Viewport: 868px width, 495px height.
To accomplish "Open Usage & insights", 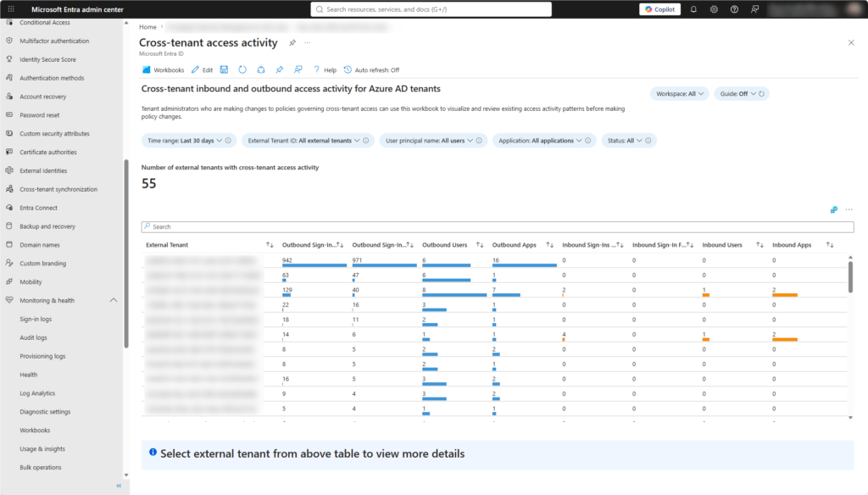I will (42, 449).
